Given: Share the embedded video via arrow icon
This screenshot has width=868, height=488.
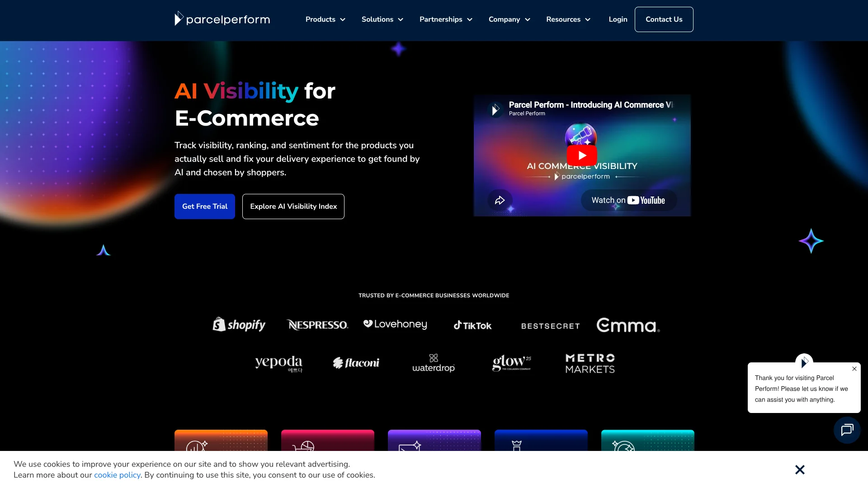Looking at the screenshot, I should click(500, 200).
